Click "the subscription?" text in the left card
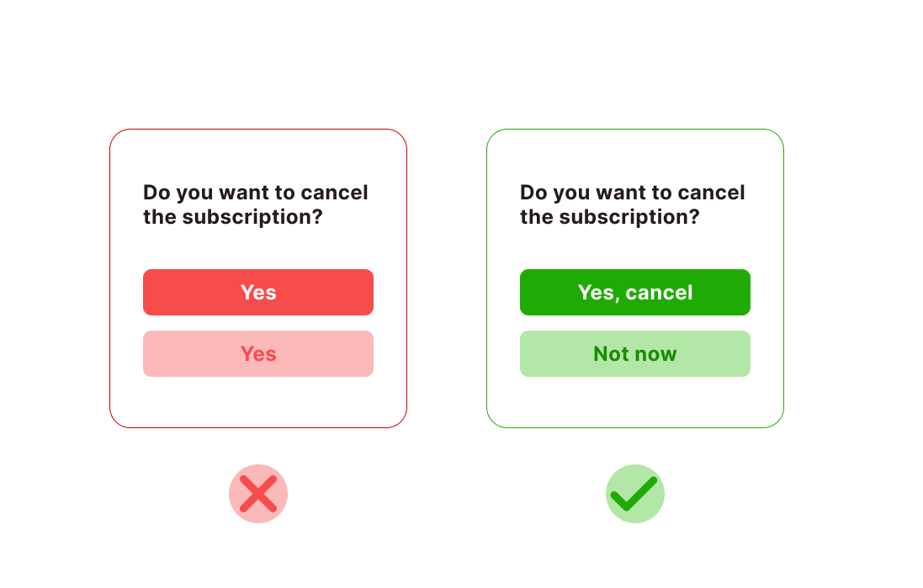Image resolution: width=923 pixels, height=588 pixels. click(233, 217)
